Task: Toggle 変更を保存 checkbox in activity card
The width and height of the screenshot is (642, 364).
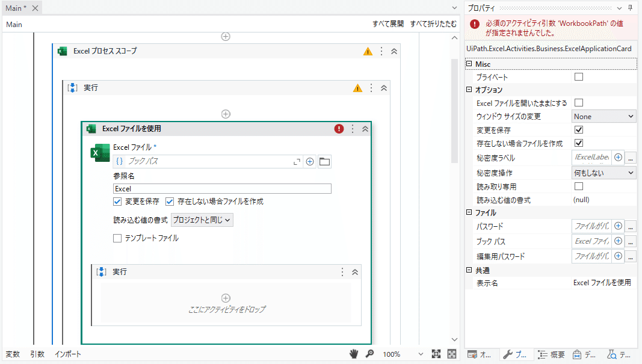Action: (117, 202)
